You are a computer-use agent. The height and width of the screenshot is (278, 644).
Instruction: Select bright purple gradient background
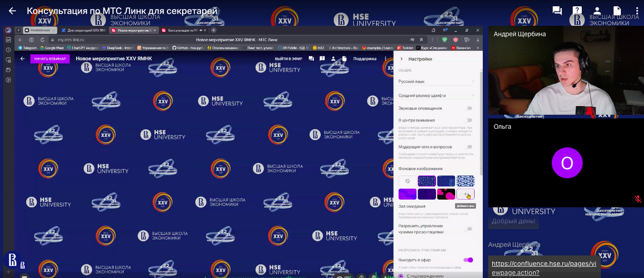[x=407, y=194]
